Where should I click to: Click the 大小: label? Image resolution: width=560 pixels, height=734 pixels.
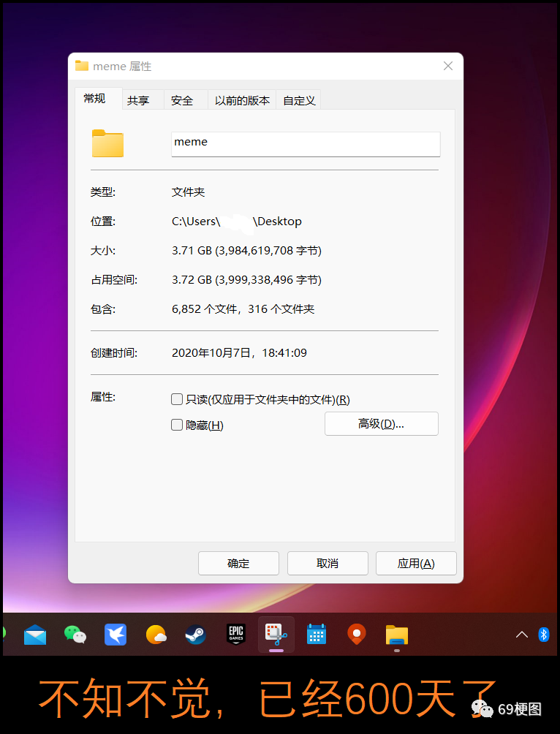click(x=103, y=251)
